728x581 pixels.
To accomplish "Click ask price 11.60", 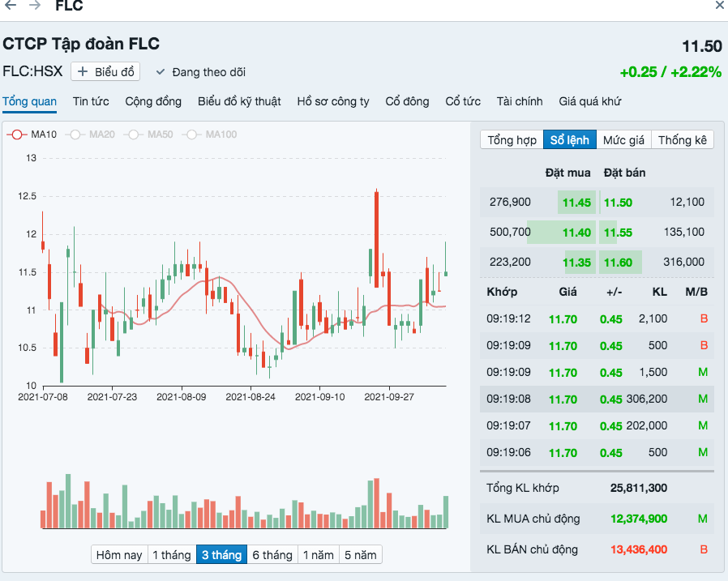I will pos(618,263).
